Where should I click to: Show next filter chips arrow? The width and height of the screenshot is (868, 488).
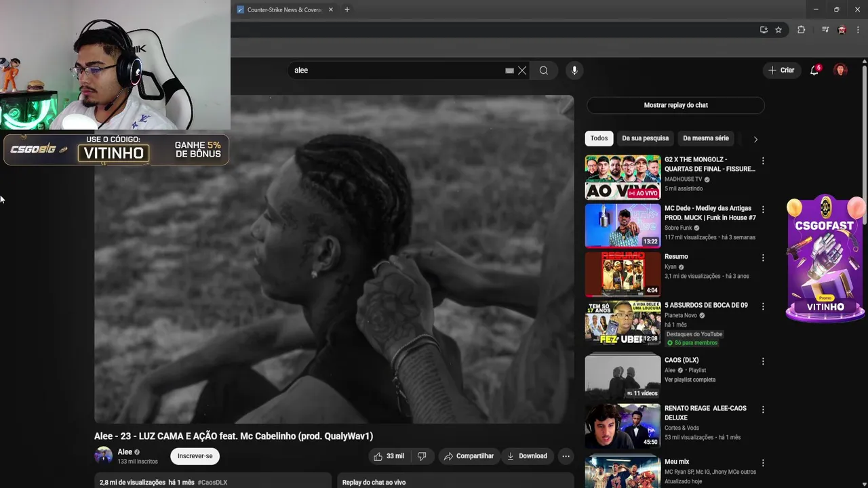point(755,139)
